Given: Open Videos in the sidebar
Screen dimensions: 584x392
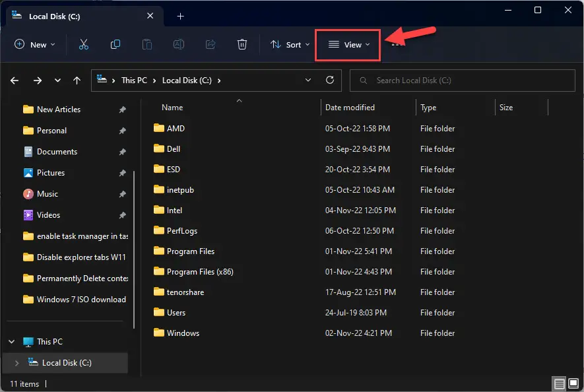Looking at the screenshot, I should [42, 215].
